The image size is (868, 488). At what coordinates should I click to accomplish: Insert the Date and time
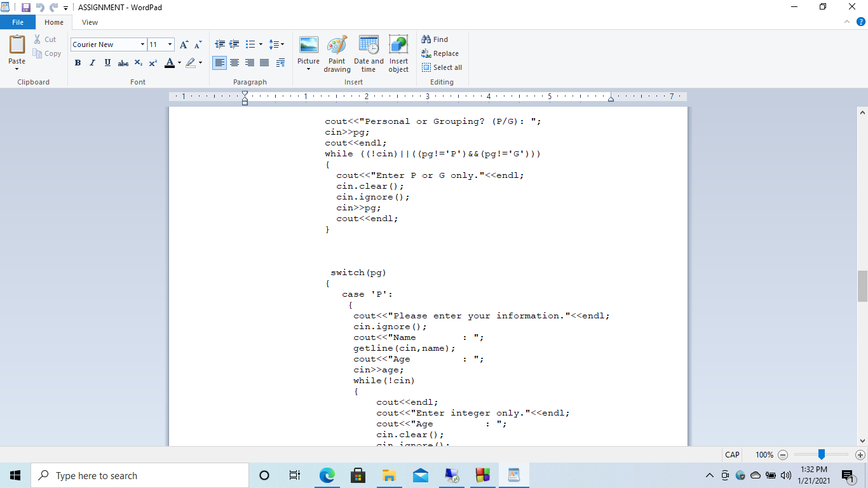369,54
